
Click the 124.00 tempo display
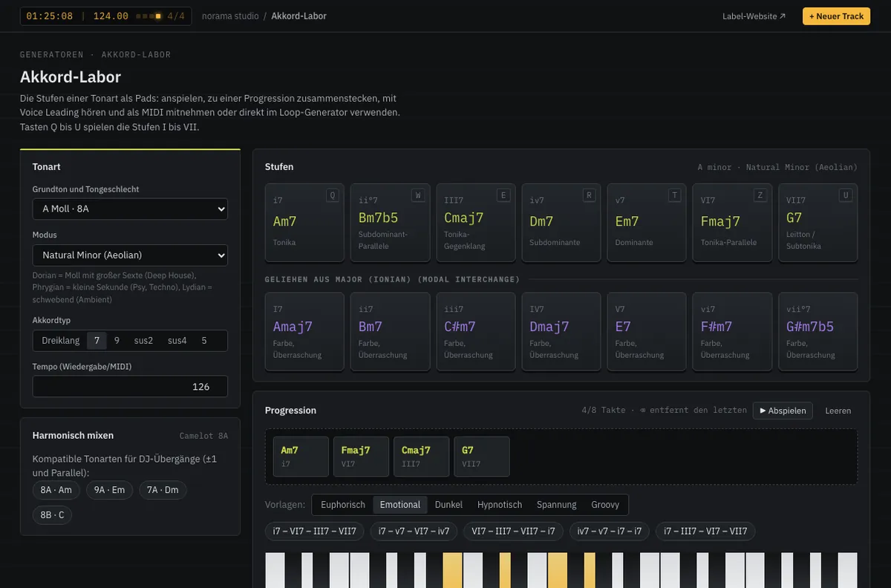coord(111,16)
